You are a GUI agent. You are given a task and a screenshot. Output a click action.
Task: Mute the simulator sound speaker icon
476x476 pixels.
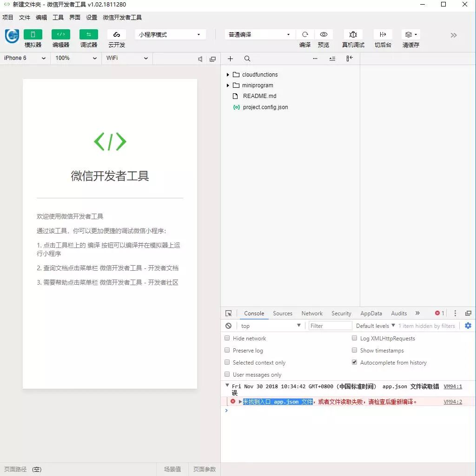pos(200,59)
